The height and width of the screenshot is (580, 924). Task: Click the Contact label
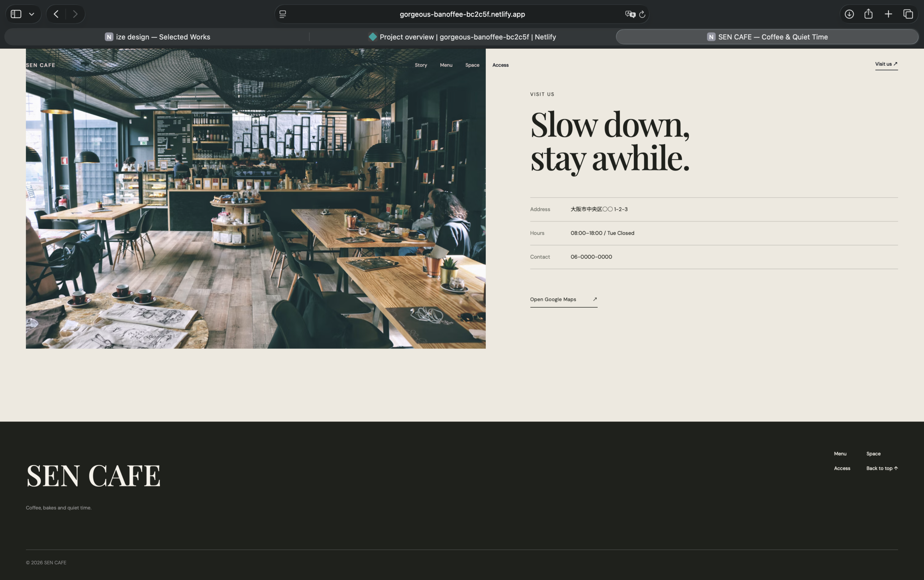[x=540, y=257]
